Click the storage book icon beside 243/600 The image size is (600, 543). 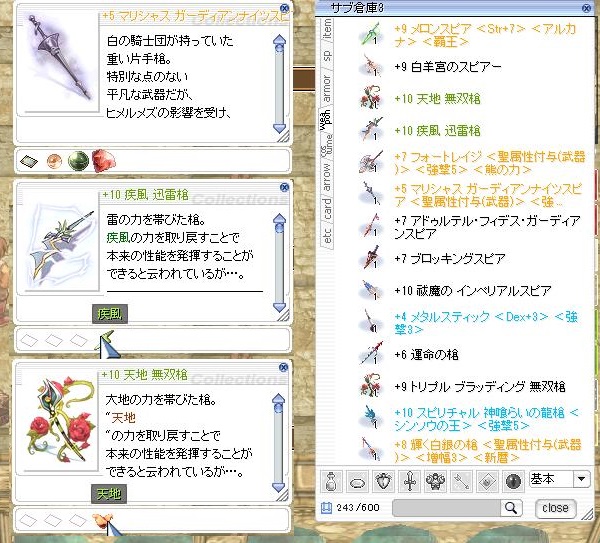point(326,508)
